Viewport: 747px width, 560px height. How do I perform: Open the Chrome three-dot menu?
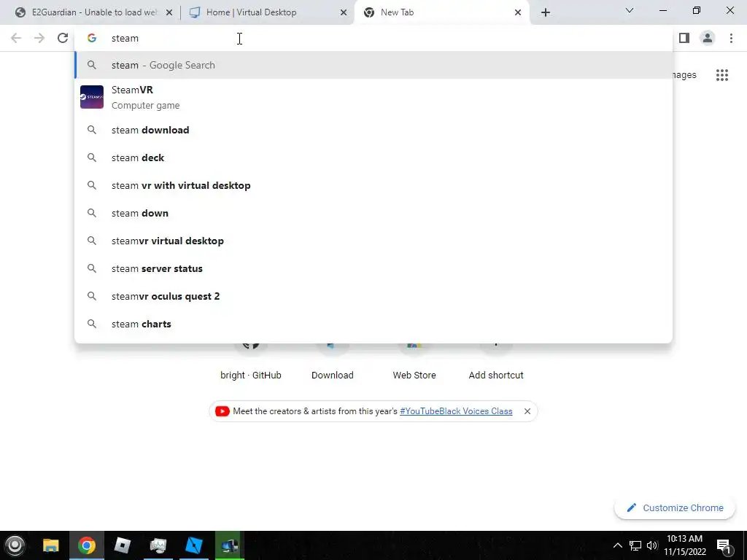731,38
